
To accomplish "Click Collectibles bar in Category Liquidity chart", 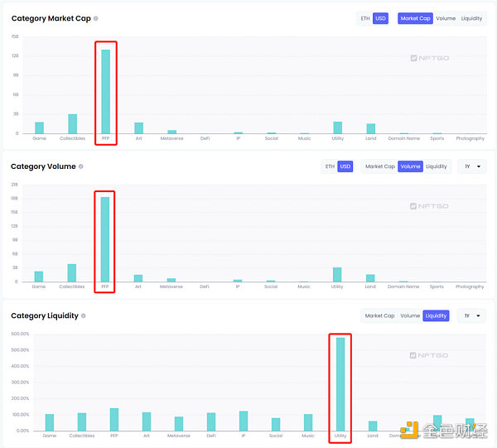I will coord(82,422).
